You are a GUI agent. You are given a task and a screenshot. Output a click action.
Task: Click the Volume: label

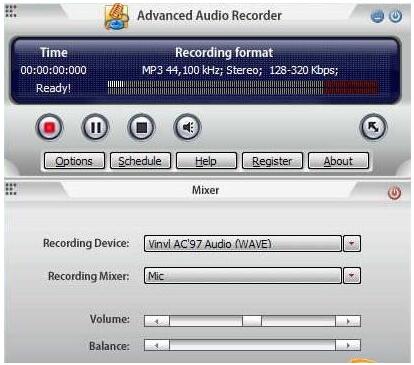pyautogui.click(x=110, y=319)
